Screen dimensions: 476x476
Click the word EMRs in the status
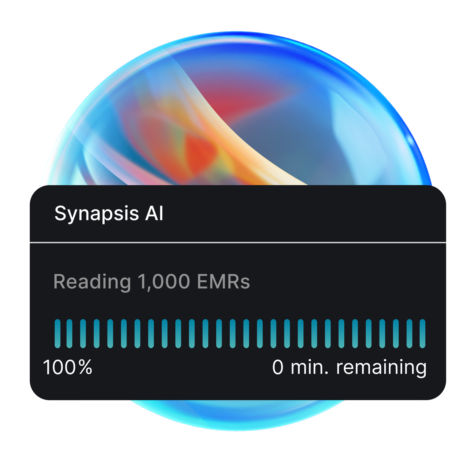pos(223,282)
